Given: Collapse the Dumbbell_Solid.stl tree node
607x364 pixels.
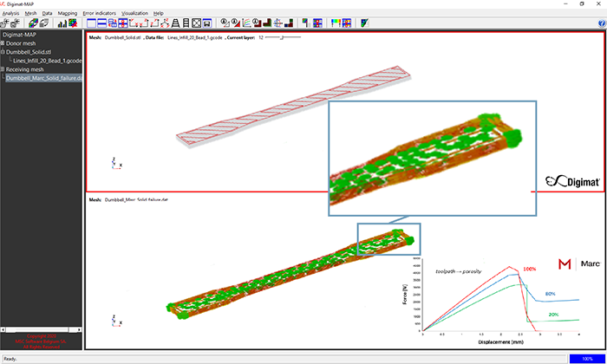Looking at the screenshot, I should (3, 51).
